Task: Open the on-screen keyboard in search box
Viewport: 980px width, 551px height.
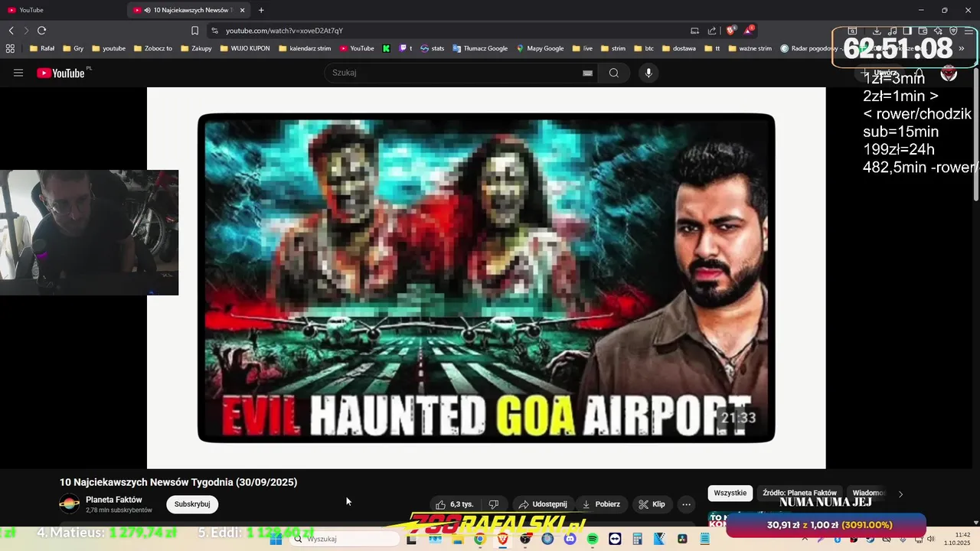Action: pyautogui.click(x=587, y=73)
